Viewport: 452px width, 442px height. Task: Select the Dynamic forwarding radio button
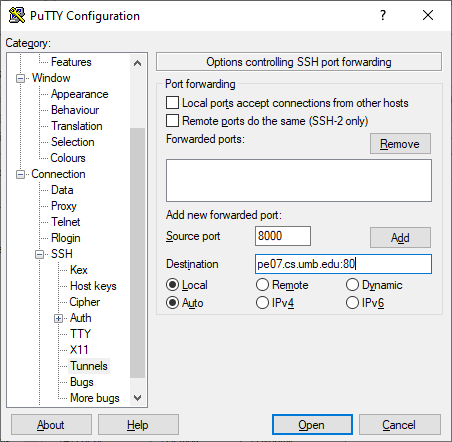click(352, 285)
